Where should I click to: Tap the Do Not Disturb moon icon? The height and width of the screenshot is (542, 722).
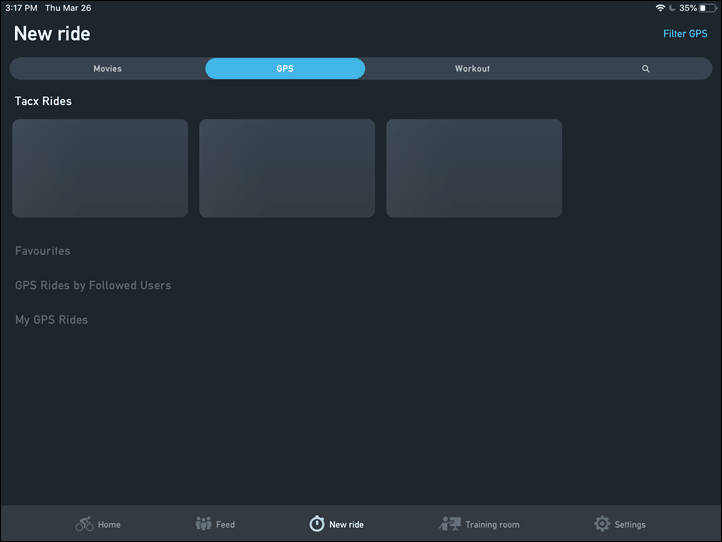click(672, 8)
